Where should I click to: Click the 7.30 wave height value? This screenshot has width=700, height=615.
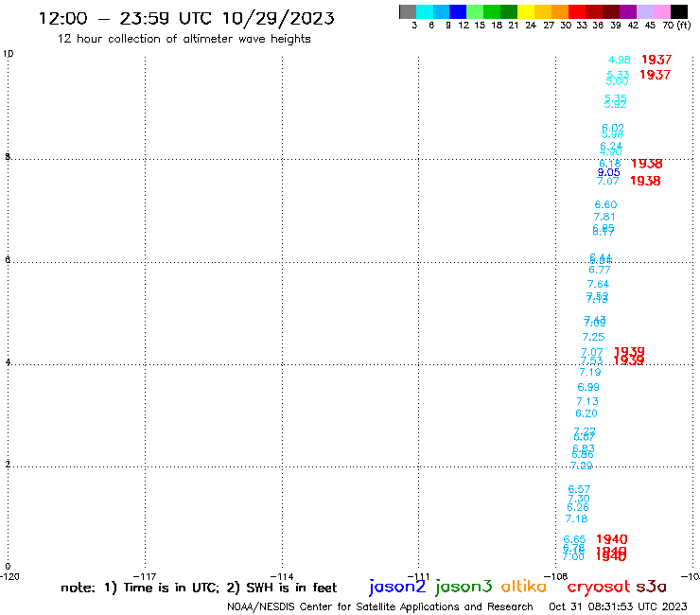579,499
